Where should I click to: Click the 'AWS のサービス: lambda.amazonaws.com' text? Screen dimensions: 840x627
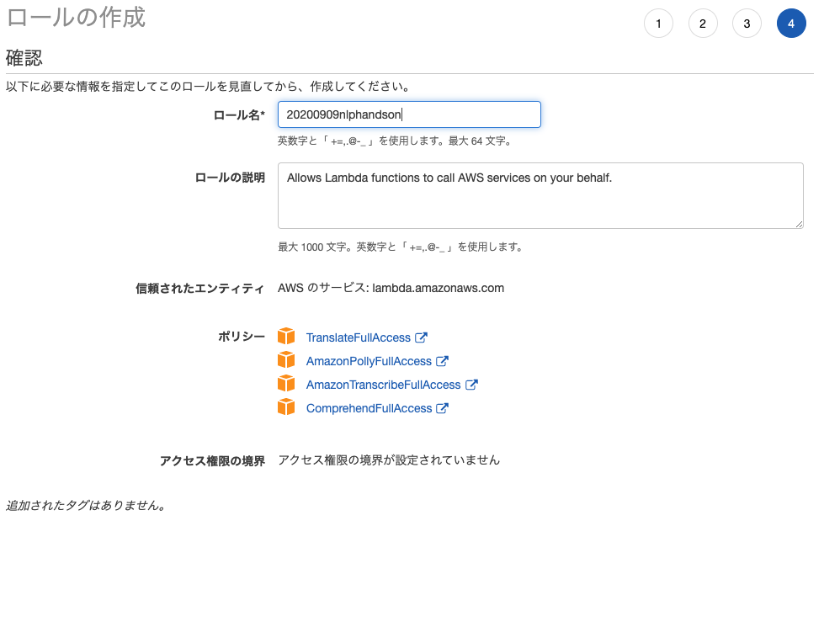pyautogui.click(x=391, y=288)
